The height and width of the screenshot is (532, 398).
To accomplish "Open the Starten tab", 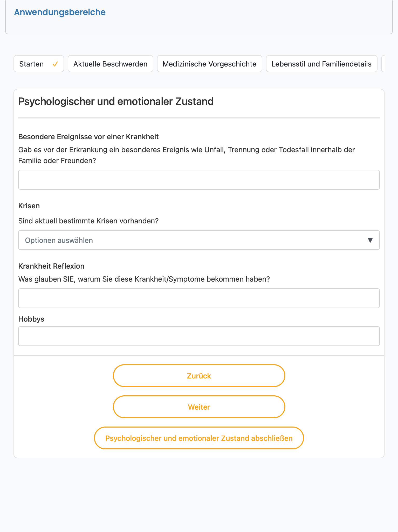I will [39, 64].
